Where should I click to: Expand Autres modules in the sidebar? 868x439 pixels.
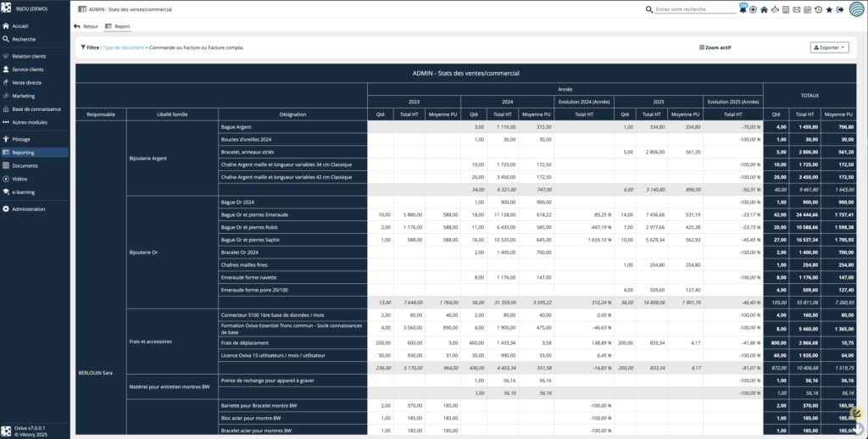[x=29, y=122]
